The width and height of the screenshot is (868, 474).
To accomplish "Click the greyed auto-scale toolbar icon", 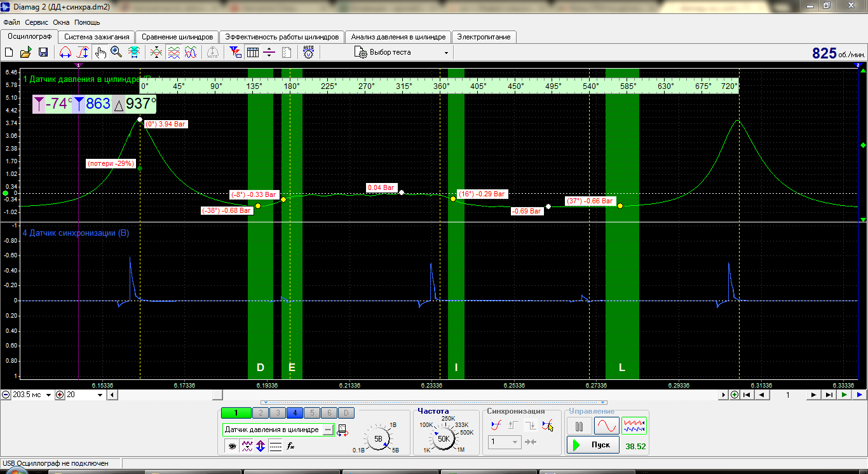I will [x=213, y=53].
